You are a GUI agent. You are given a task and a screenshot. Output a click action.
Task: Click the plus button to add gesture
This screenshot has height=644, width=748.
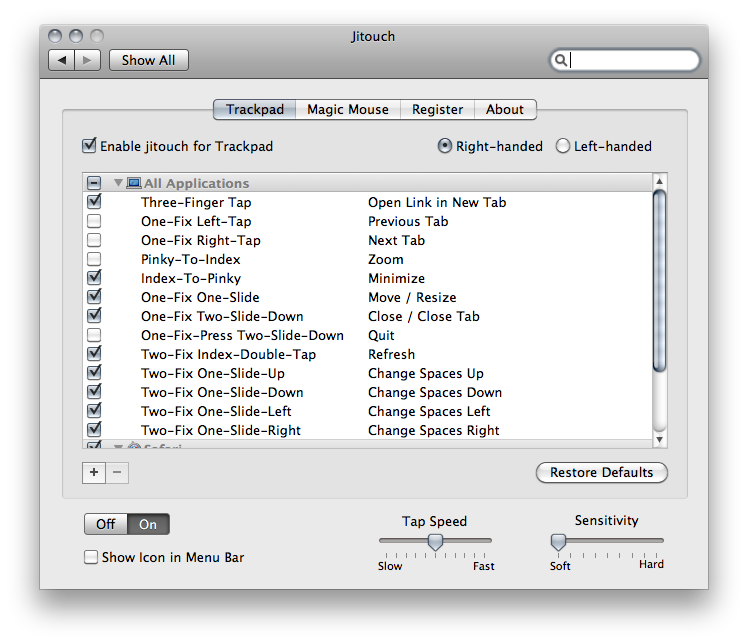[94, 472]
